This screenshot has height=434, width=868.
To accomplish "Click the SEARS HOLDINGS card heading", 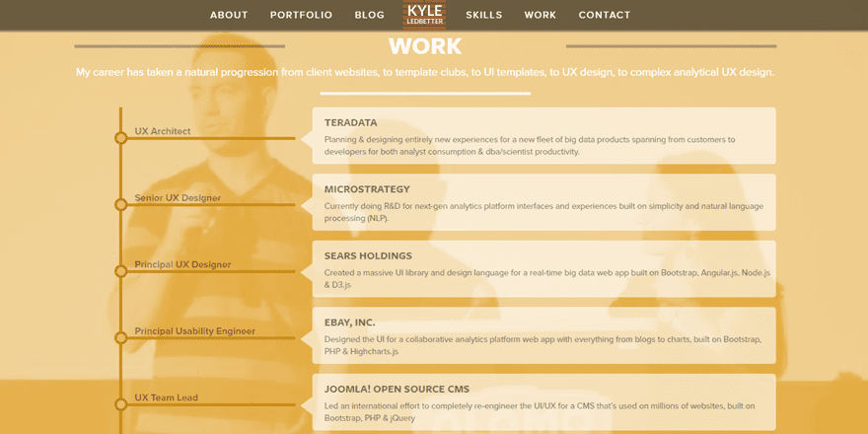I will (x=368, y=255).
